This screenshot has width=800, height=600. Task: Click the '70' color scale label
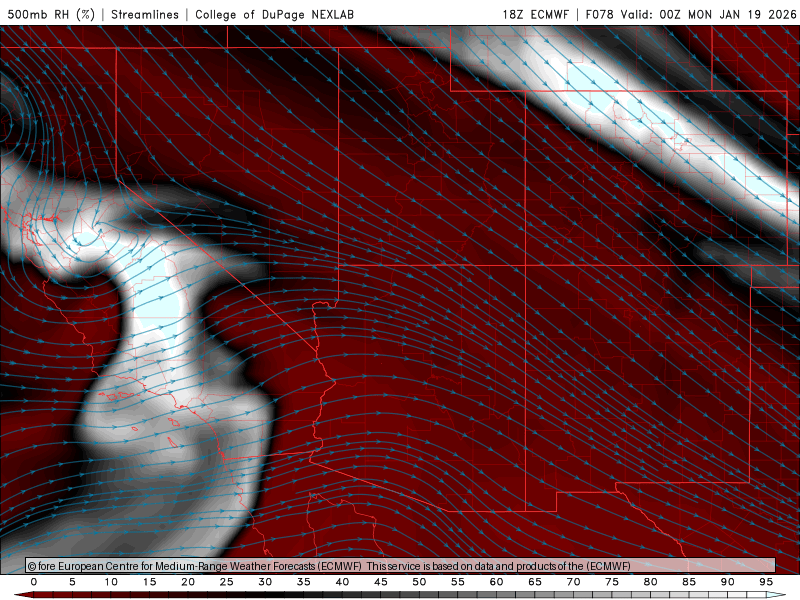click(573, 582)
